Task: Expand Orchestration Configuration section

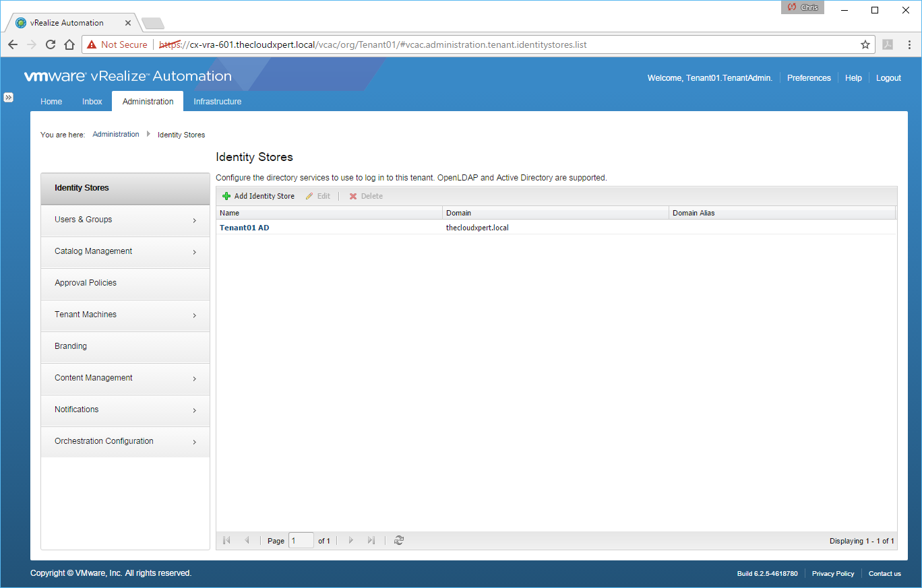Action: click(125, 441)
